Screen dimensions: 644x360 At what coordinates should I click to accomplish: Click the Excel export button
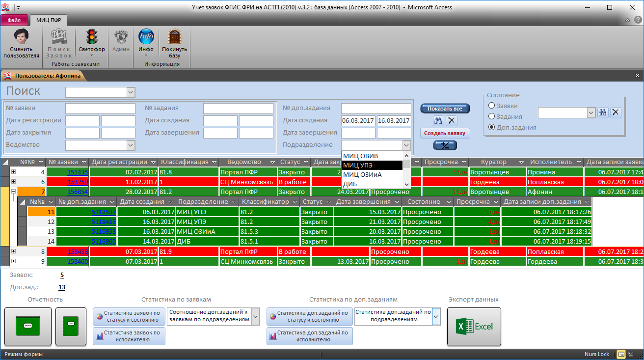click(474, 326)
